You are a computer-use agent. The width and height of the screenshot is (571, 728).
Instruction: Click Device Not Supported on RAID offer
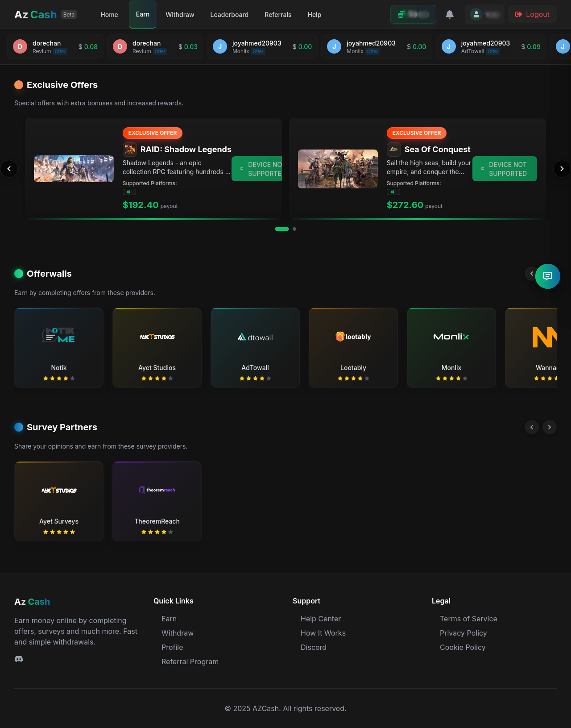tap(257, 169)
